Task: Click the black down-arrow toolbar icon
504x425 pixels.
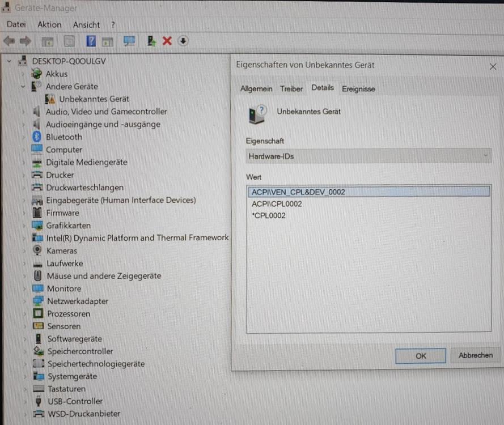Action: 183,41
